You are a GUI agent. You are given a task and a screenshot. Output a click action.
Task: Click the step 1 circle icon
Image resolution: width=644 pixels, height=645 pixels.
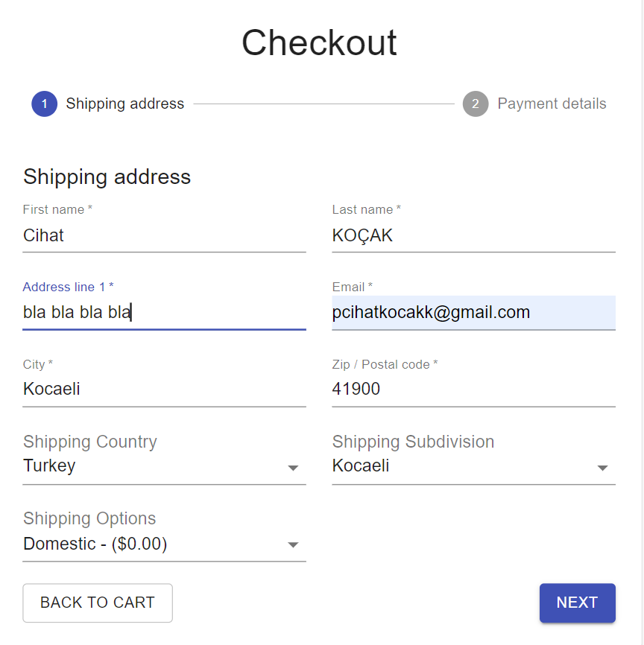coord(45,104)
